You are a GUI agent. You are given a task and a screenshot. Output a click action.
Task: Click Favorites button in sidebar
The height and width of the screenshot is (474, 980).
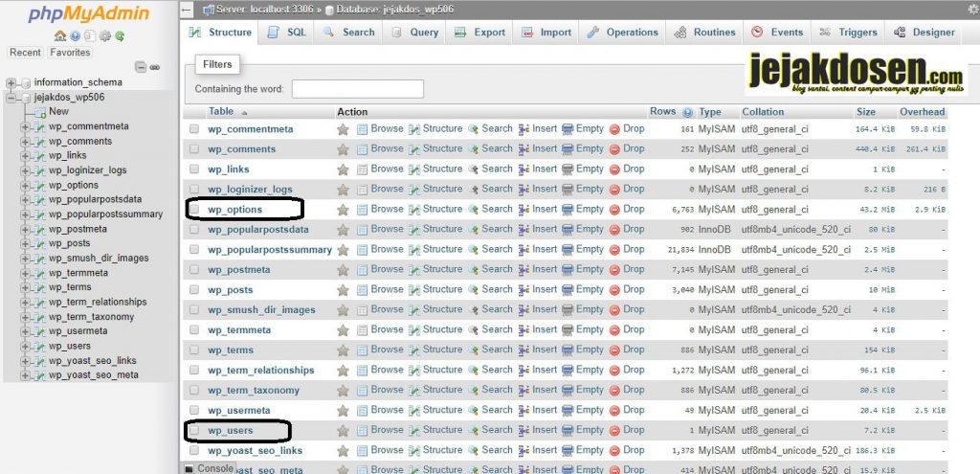(70, 53)
